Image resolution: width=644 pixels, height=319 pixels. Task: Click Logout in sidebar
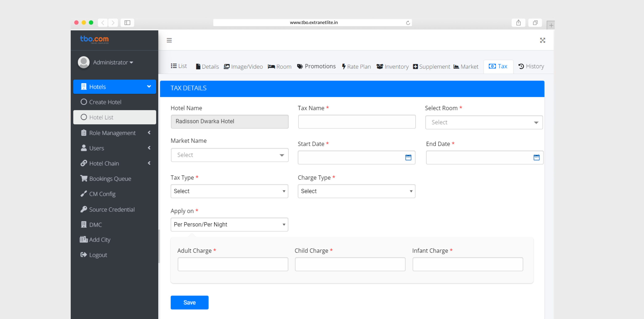point(114,255)
